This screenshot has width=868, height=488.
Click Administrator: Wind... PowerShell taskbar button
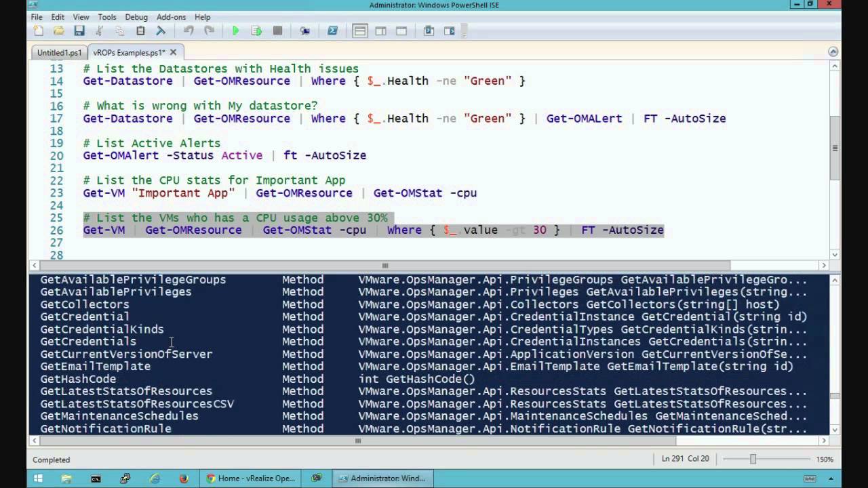[x=382, y=479]
